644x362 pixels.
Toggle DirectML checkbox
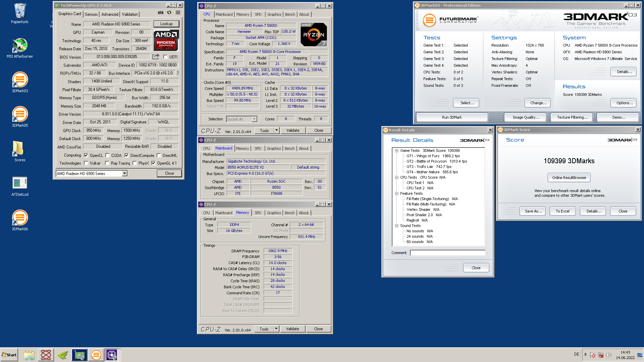(159, 155)
